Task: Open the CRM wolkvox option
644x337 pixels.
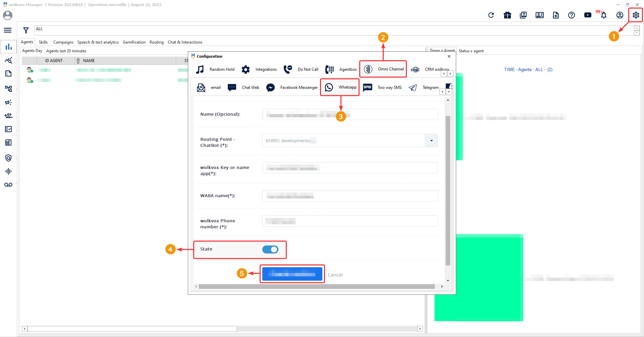Action: pos(430,69)
